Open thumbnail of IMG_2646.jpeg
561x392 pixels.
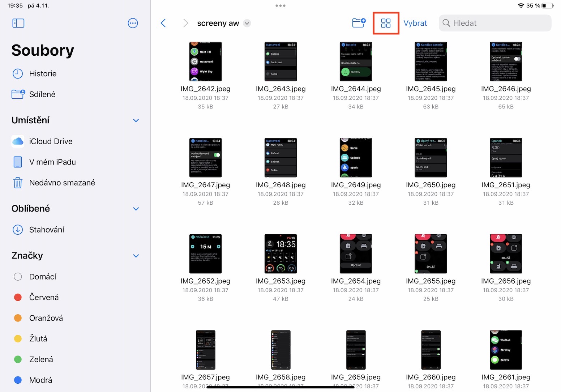[506, 61]
